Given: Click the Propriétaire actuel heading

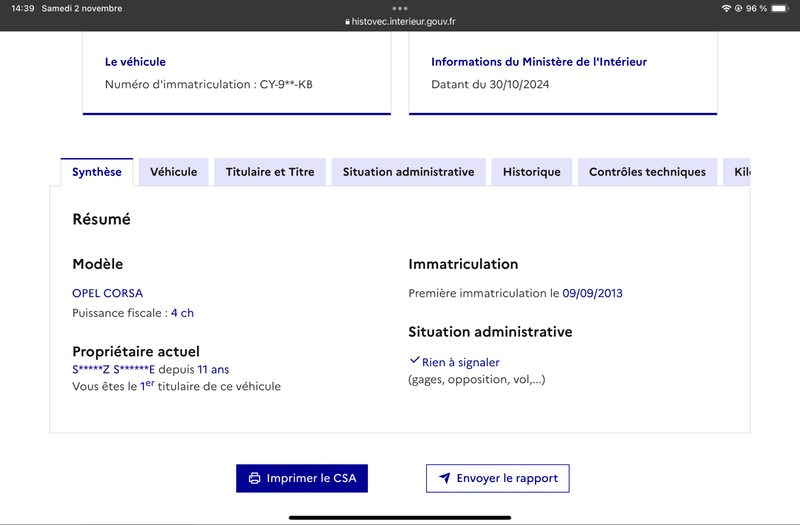Looking at the screenshot, I should tap(136, 352).
